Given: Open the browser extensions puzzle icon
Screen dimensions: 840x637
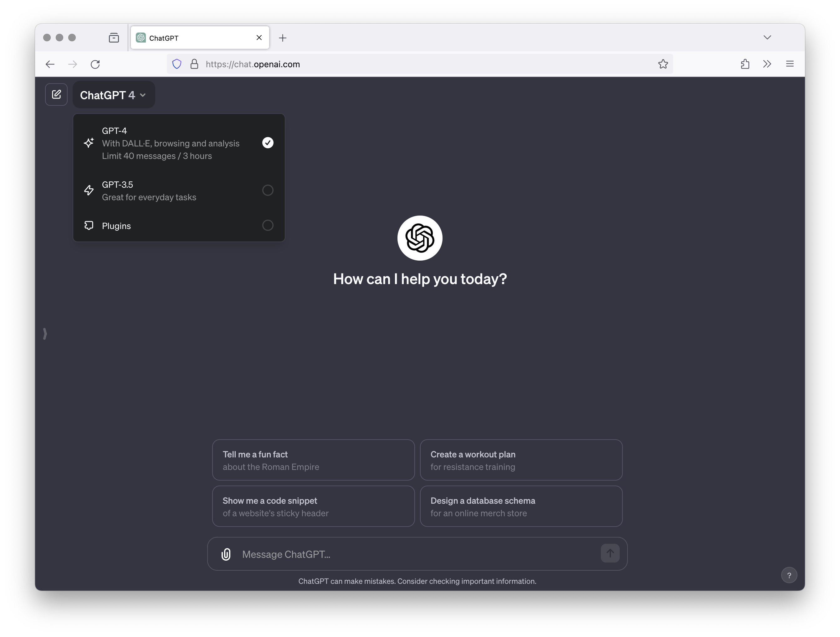Looking at the screenshot, I should (745, 64).
